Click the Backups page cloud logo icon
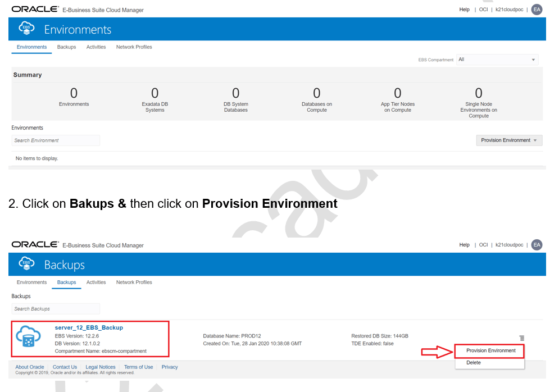 (25, 264)
